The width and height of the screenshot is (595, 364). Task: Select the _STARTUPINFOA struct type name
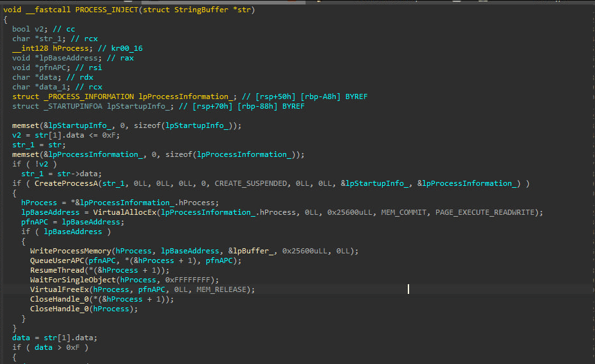pos(73,106)
